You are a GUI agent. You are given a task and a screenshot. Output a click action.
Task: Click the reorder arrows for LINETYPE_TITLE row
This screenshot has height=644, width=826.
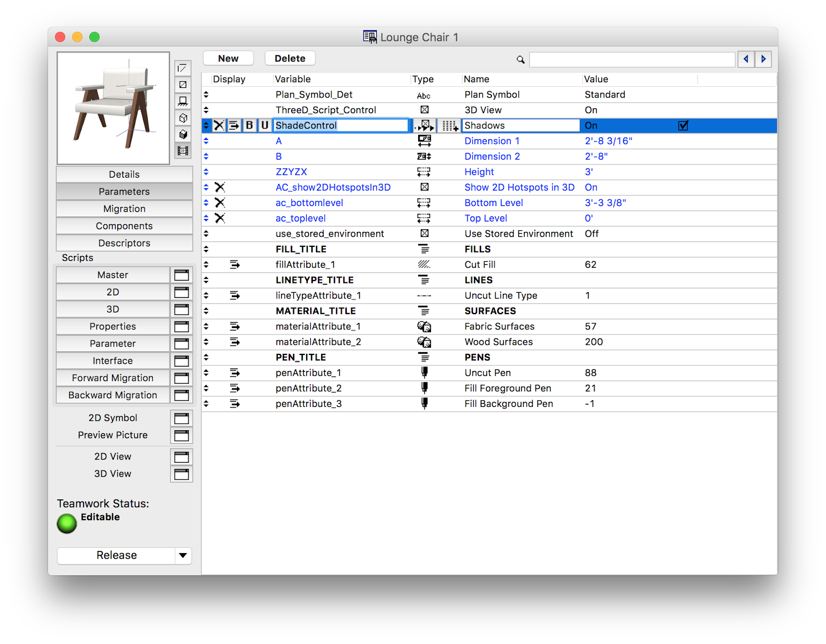(206, 280)
